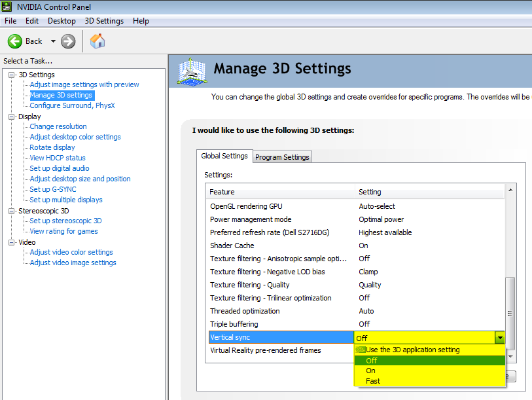532x400 pixels.
Task: Select 'On' in the Vertical sync list
Action: (x=429, y=371)
